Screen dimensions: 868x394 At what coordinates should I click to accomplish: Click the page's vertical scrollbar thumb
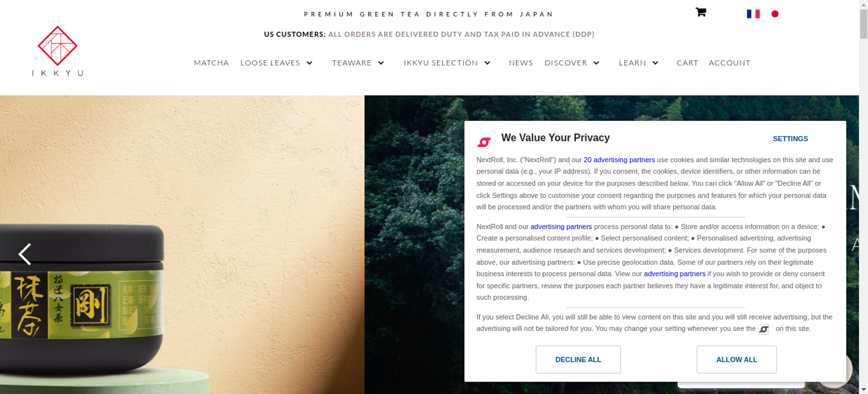pyautogui.click(x=864, y=24)
